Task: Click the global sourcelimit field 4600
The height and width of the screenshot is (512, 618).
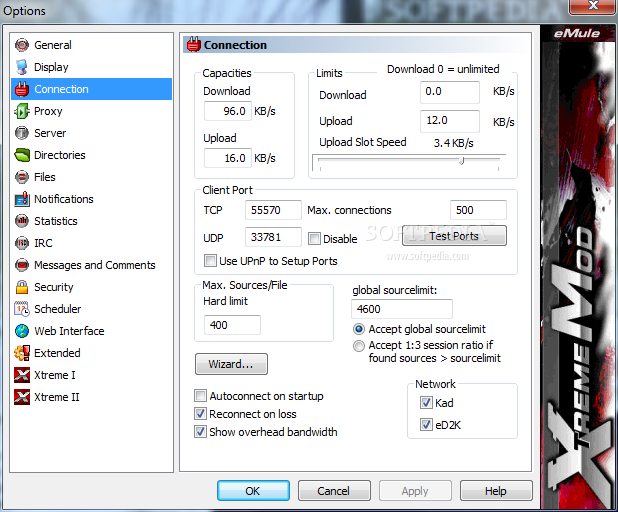Action: (x=402, y=309)
